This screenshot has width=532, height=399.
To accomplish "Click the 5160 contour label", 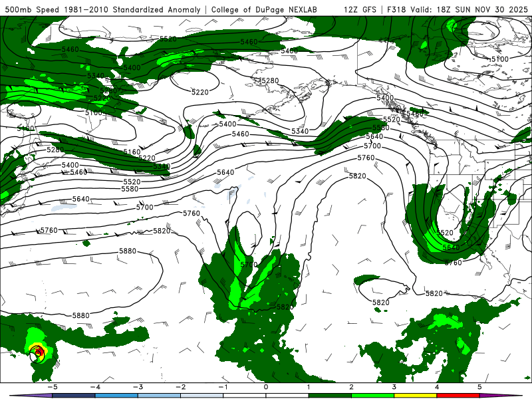I will (132, 152).
